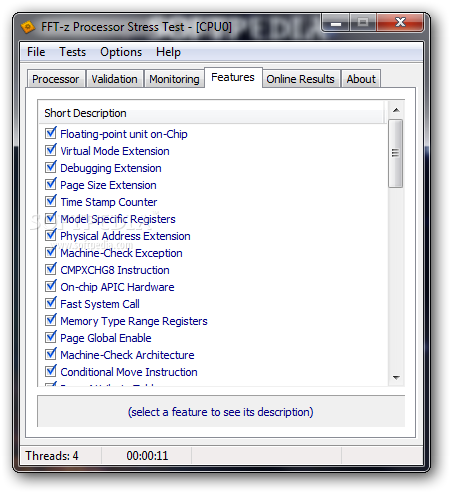Image resolution: width=451 pixels, height=493 pixels.
Task: Select the Physical Address Extension label
Action: pyautogui.click(x=125, y=236)
